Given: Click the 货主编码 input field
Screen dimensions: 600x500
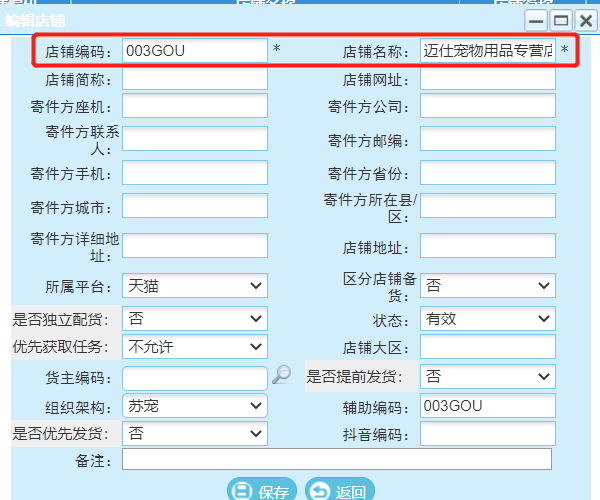Looking at the screenshot, I should pos(195,378).
